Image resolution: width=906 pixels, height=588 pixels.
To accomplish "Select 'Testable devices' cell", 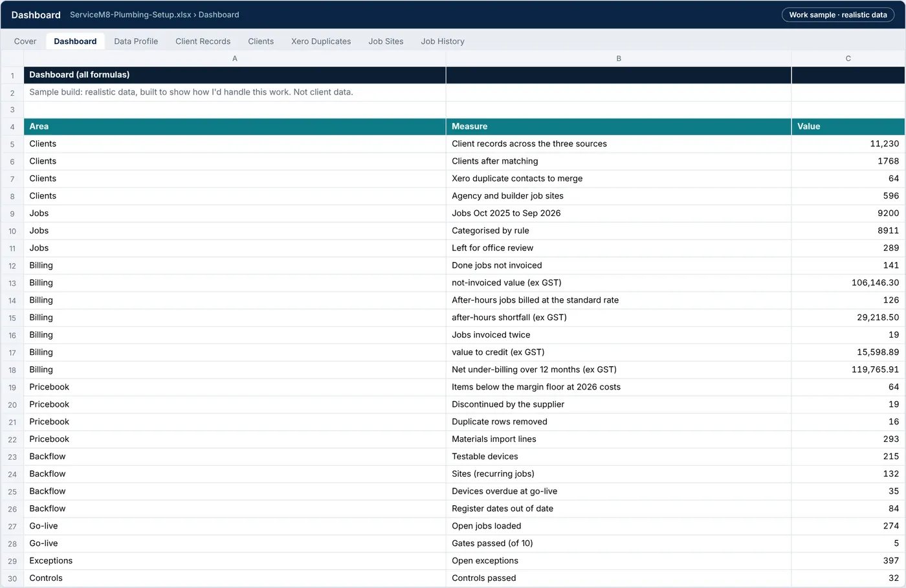I will point(619,457).
